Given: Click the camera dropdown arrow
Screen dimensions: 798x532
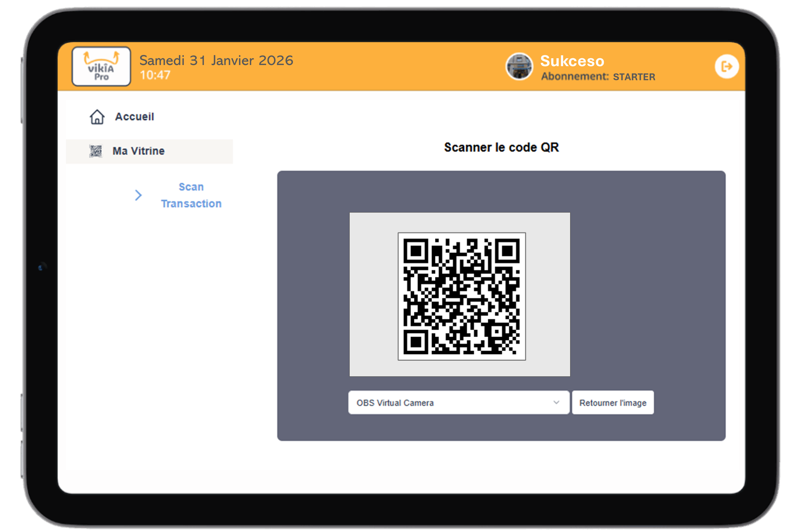Looking at the screenshot, I should (556, 402).
